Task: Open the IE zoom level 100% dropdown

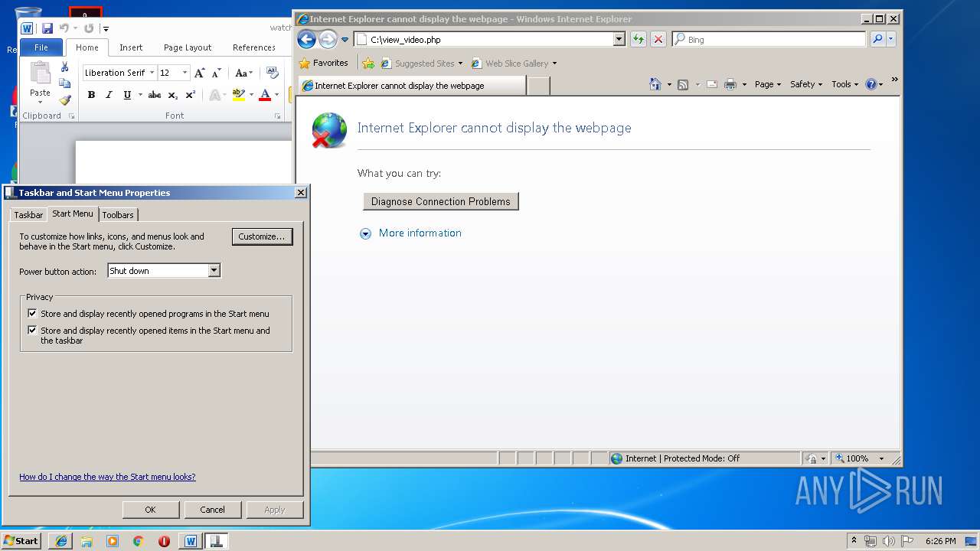Action: point(881,458)
